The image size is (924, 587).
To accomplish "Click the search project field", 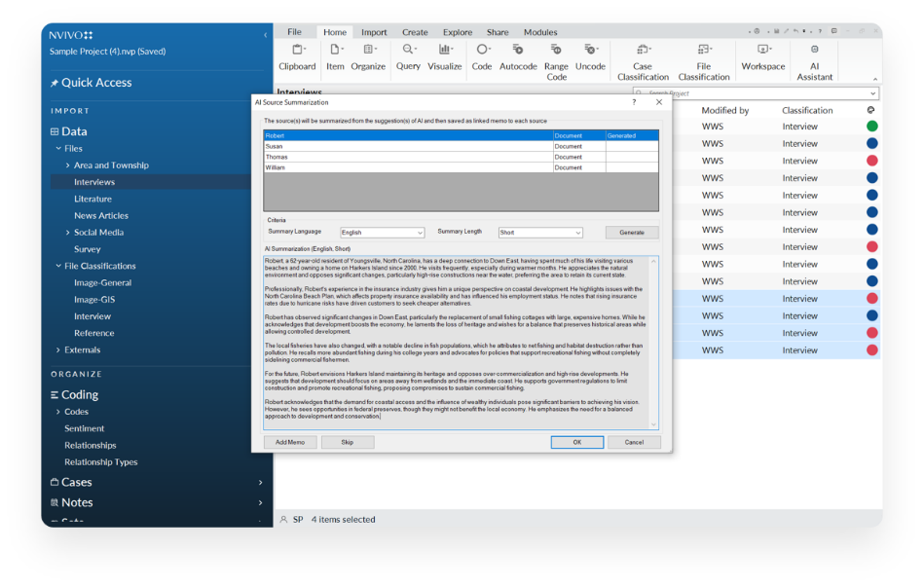I will pyautogui.click(x=756, y=93).
